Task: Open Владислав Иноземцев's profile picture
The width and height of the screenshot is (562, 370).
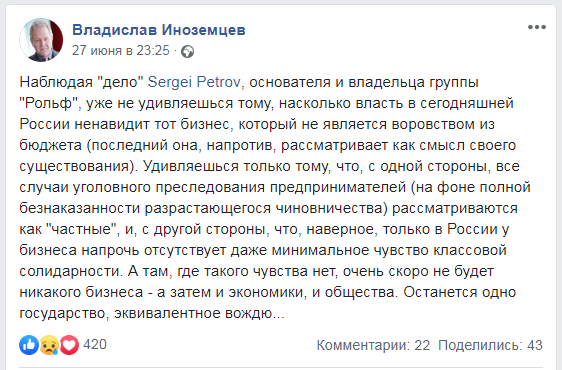Action: tap(41, 40)
